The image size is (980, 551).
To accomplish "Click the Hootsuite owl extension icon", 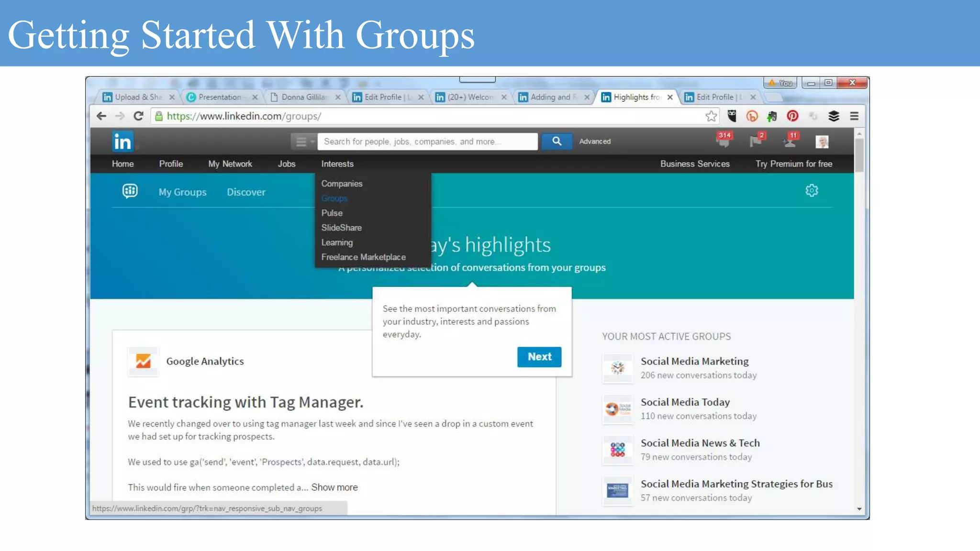I will point(732,116).
